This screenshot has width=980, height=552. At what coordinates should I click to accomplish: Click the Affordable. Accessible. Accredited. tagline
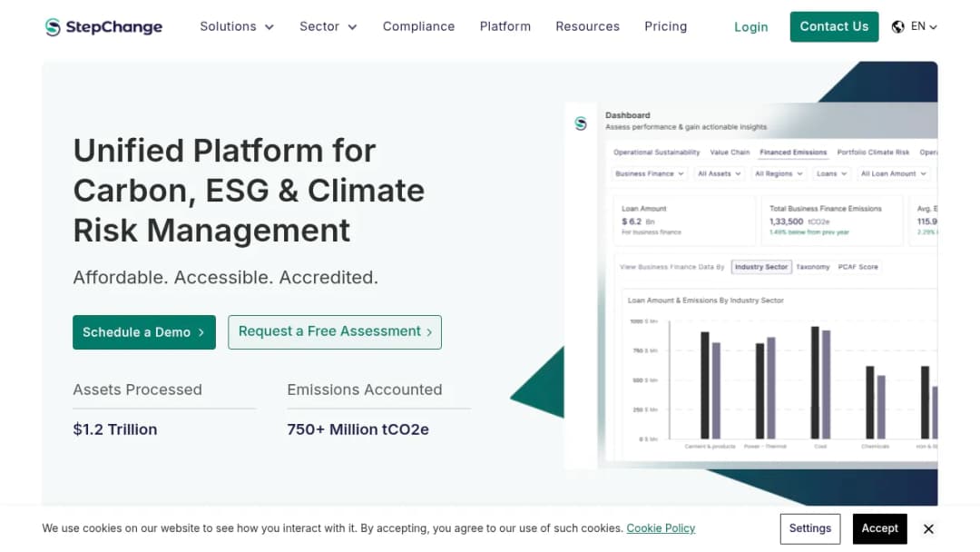226,278
